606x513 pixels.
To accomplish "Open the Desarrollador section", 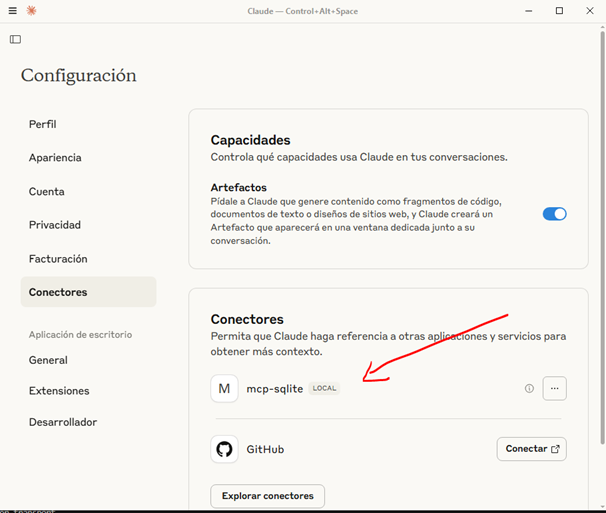I will point(63,422).
